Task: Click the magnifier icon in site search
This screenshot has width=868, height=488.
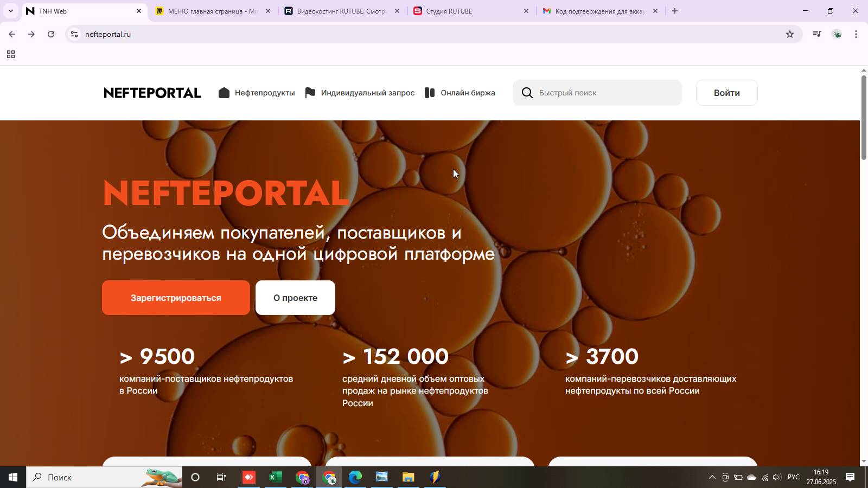Action: [x=527, y=93]
